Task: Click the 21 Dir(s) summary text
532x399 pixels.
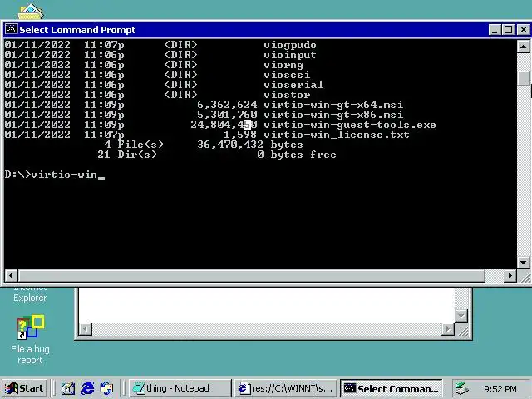Action: (127, 155)
